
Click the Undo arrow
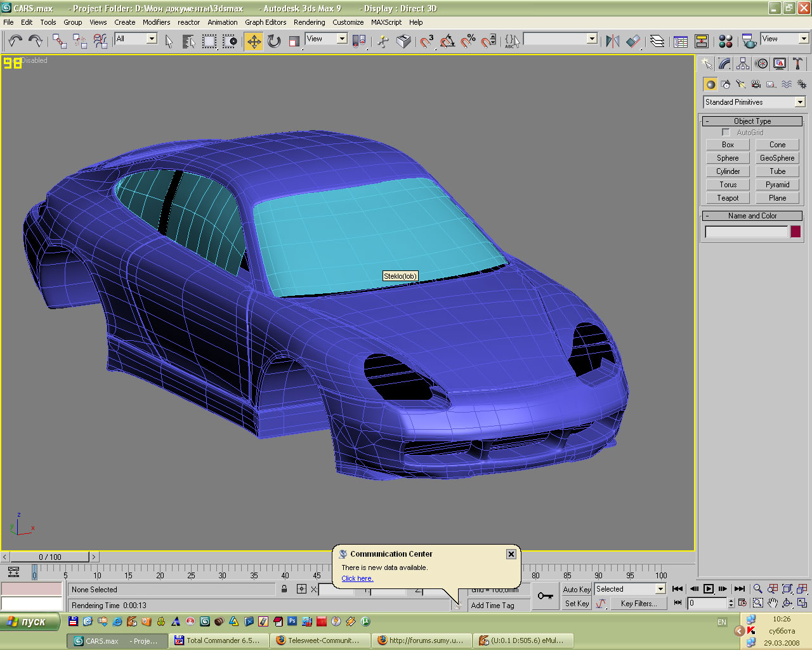[15, 41]
